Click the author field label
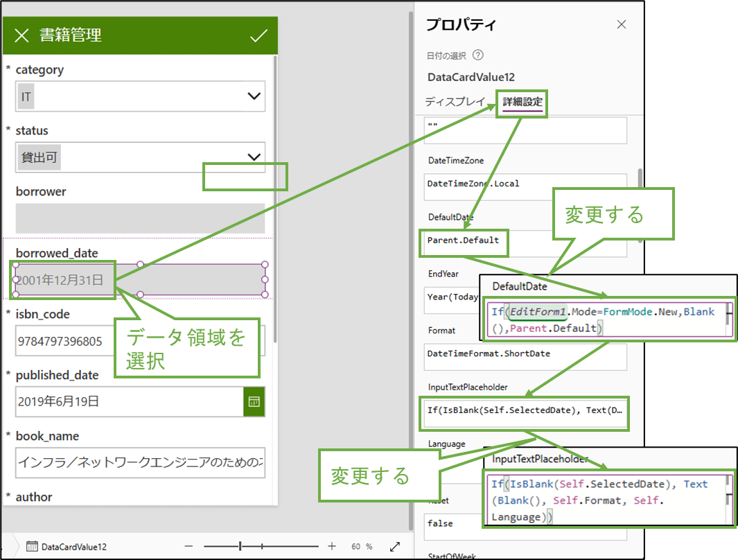This screenshot has width=738, height=560. (x=34, y=497)
